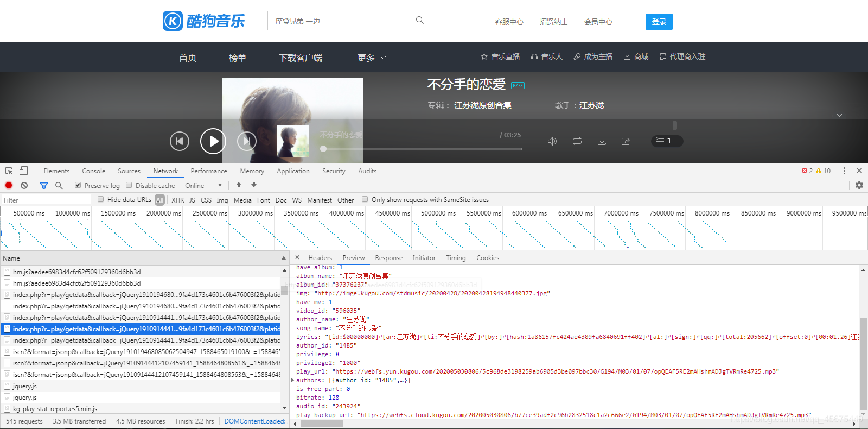Open the Console tab

click(x=94, y=171)
